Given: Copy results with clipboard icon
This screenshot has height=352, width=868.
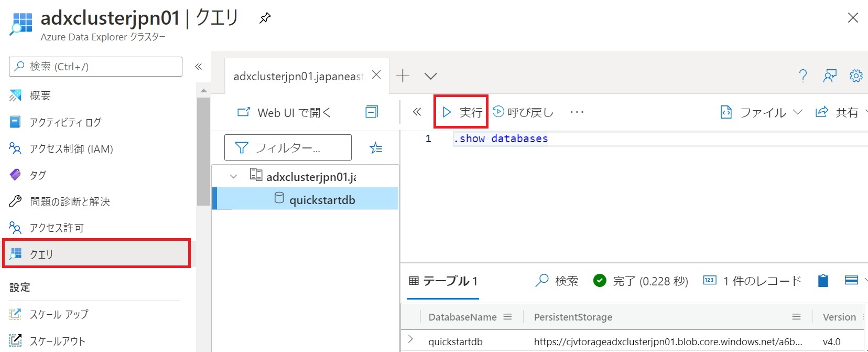Looking at the screenshot, I should click(823, 281).
